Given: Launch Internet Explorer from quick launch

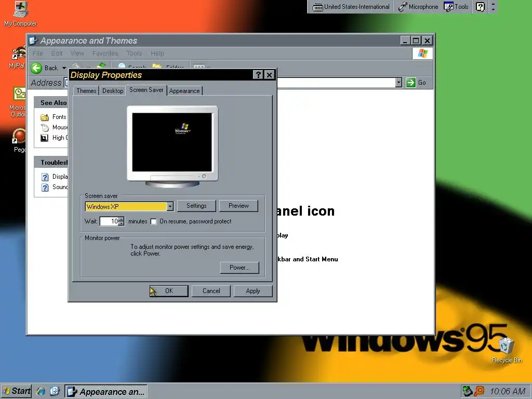Looking at the screenshot, I should [x=41, y=391].
